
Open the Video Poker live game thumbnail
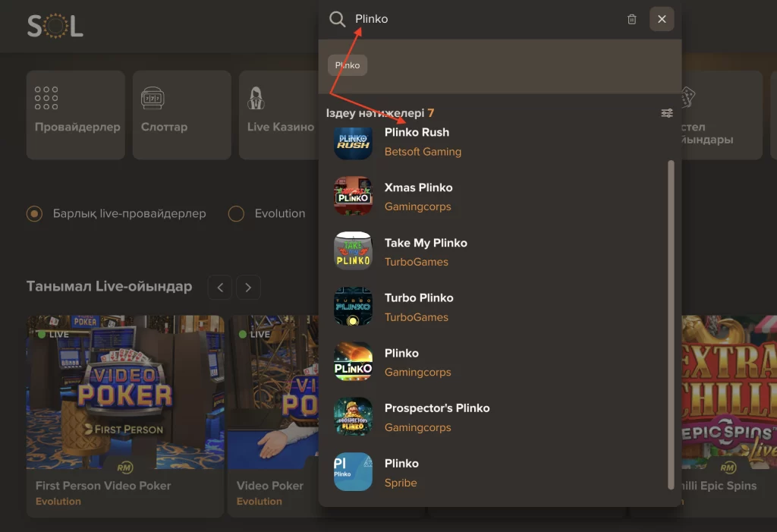pos(273,392)
